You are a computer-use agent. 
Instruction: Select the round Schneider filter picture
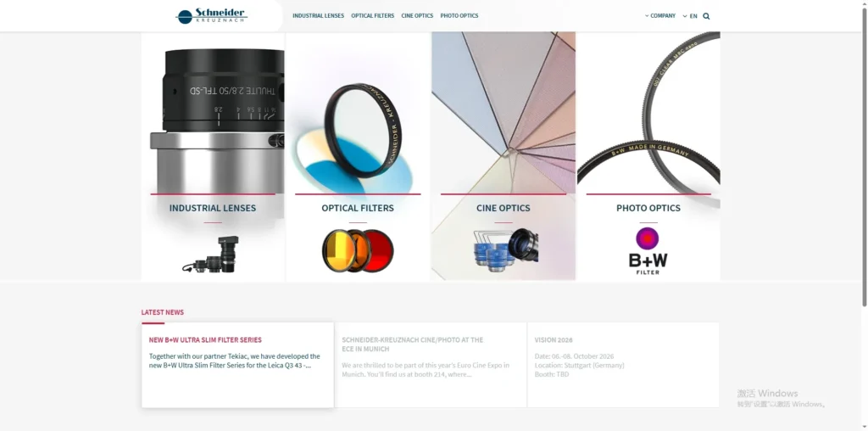(x=365, y=131)
